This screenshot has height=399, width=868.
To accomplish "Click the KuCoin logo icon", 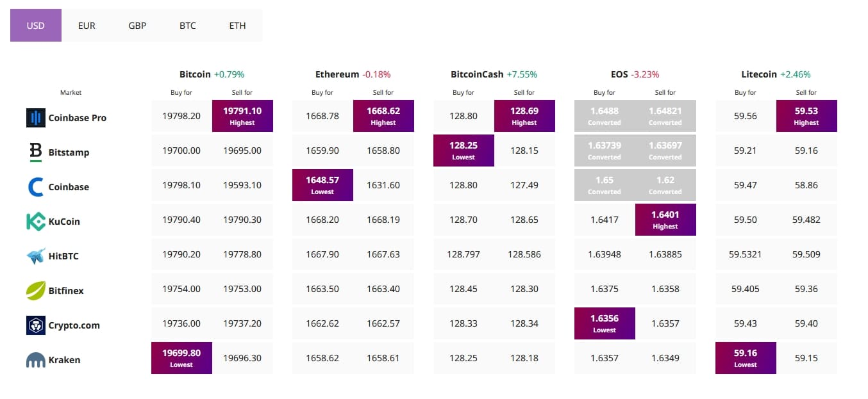I will (x=35, y=222).
